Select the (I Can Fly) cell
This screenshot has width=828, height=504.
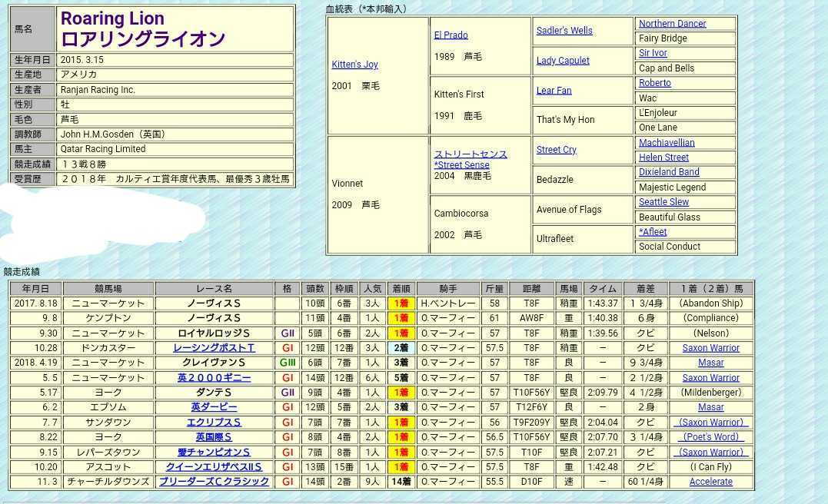(x=711, y=467)
